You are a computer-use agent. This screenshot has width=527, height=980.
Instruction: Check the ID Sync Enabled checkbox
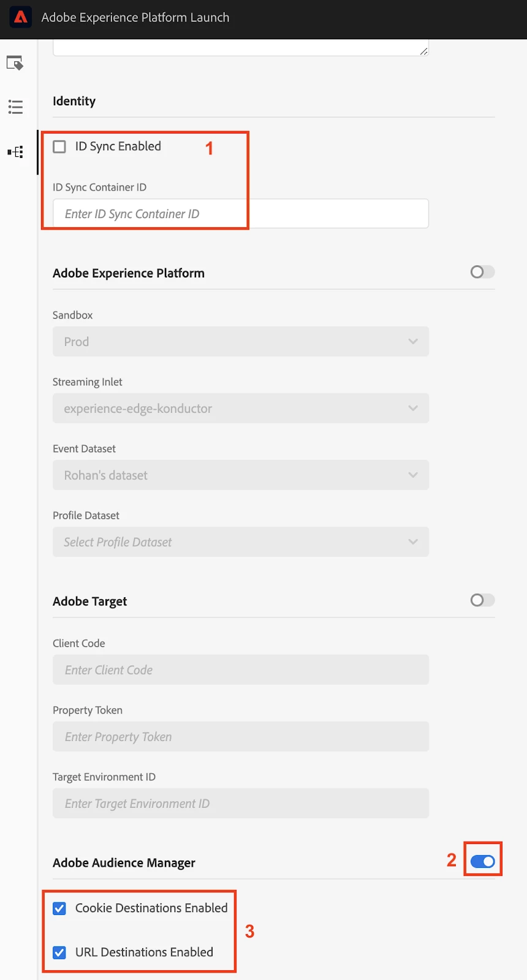pyautogui.click(x=59, y=147)
